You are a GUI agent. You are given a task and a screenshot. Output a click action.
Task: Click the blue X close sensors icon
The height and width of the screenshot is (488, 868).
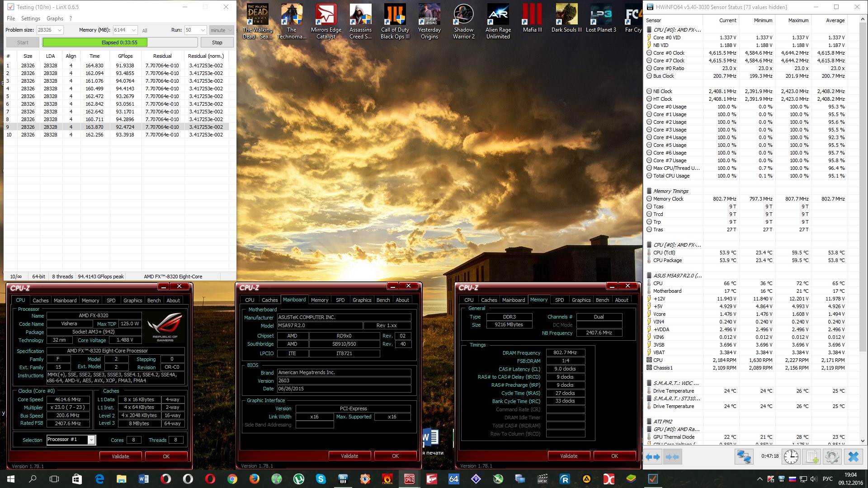pos(853,457)
